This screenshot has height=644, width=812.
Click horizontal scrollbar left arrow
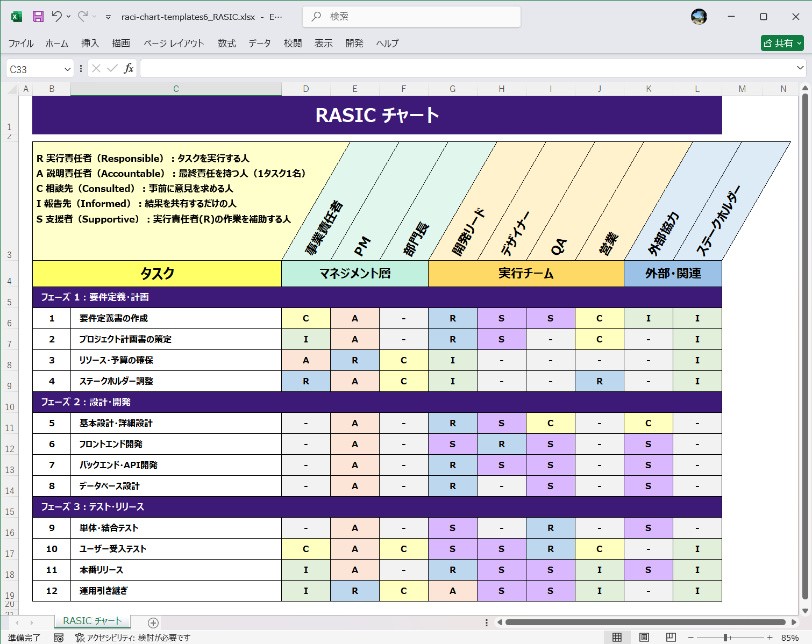pyautogui.click(x=500, y=622)
